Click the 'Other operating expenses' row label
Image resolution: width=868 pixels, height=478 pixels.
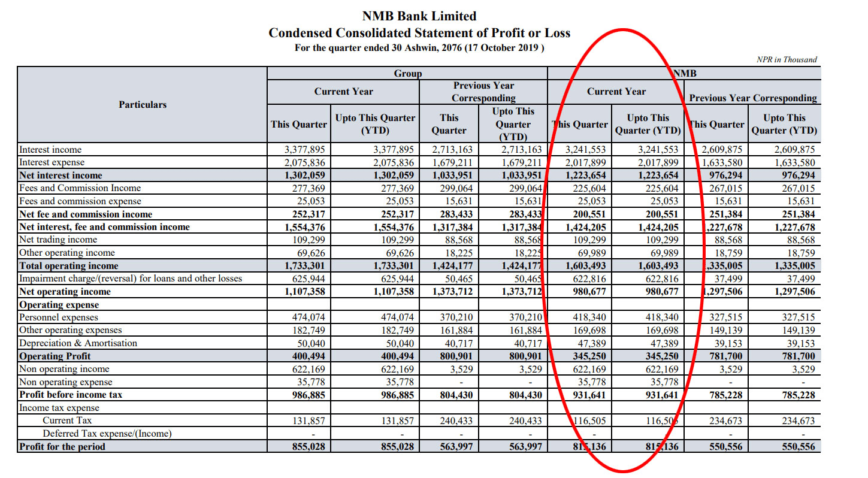click(x=70, y=330)
